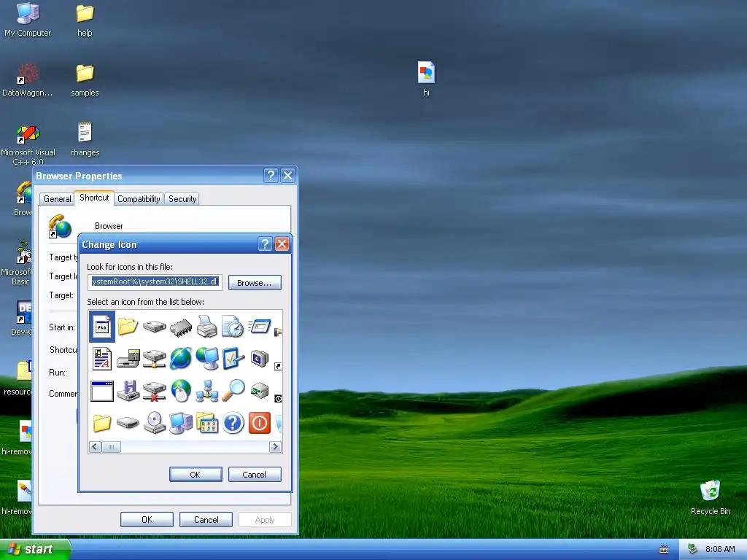Cancel the Change Icon dialog
This screenshot has height=560, width=747.
(x=255, y=474)
